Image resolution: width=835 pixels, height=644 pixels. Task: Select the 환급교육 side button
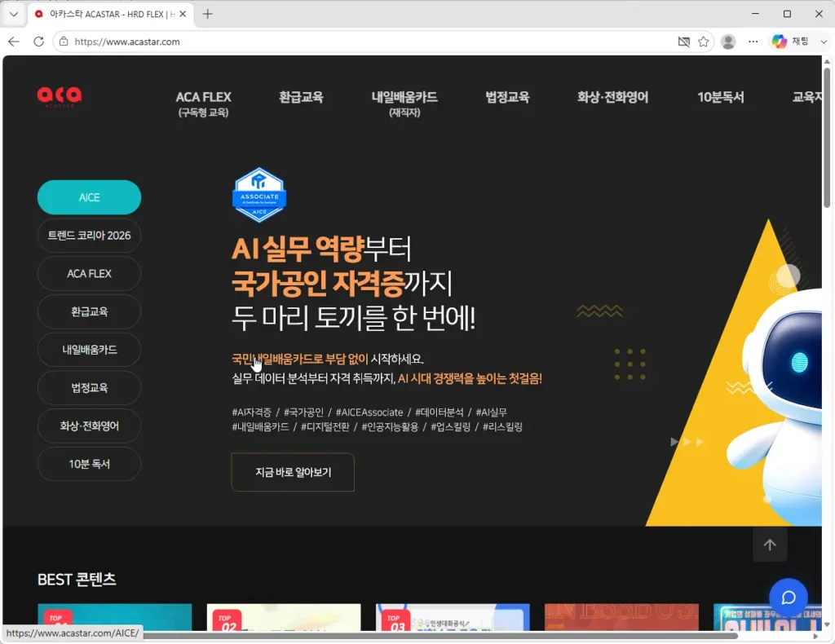coord(89,311)
